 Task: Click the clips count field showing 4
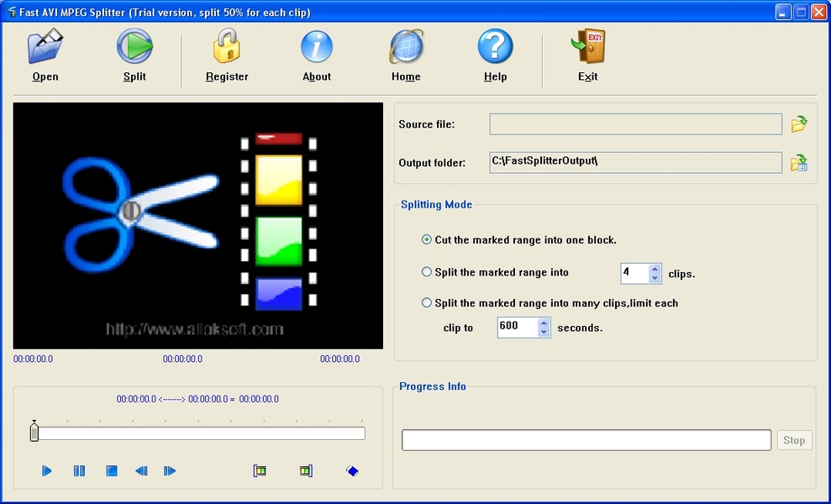[x=634, y=274]
